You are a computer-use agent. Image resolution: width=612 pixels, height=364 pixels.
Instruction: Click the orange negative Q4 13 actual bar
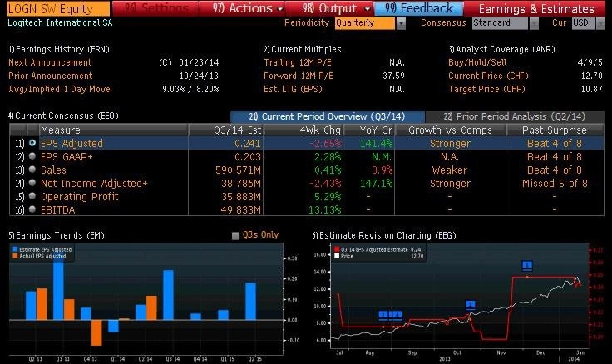[96, 332]
